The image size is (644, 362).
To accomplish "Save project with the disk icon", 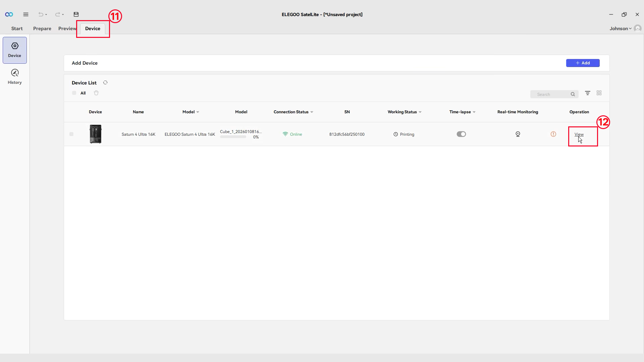I will (x=76, y=14).
